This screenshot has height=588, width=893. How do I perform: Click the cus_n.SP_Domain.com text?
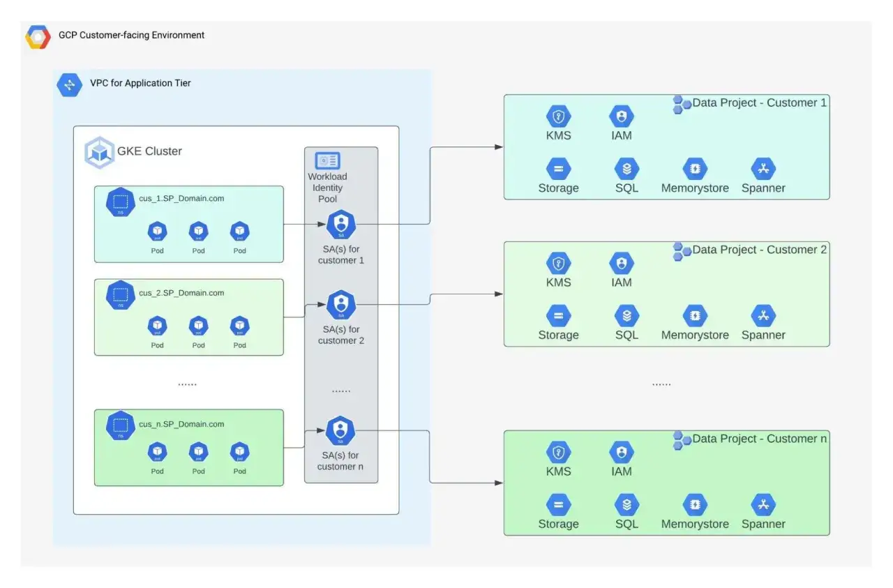tap(181, 424)
